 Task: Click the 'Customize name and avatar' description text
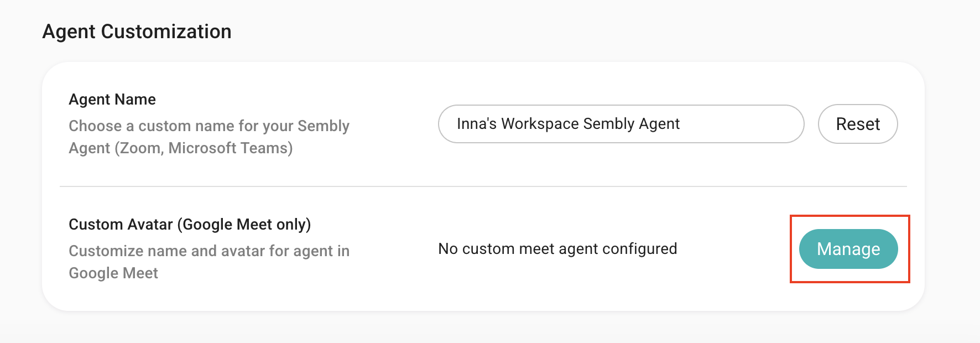click(208, 251)
